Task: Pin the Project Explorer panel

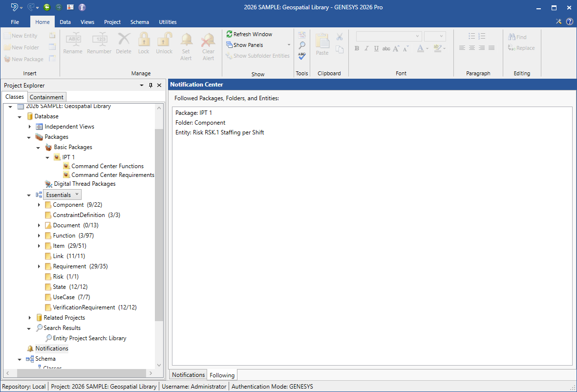Action: 150,86
